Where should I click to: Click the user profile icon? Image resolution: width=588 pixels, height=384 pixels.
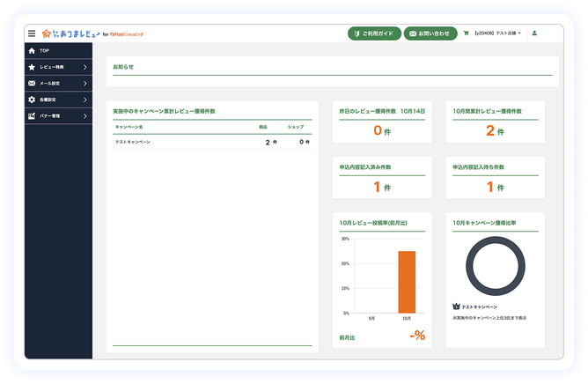click(534, 33)
